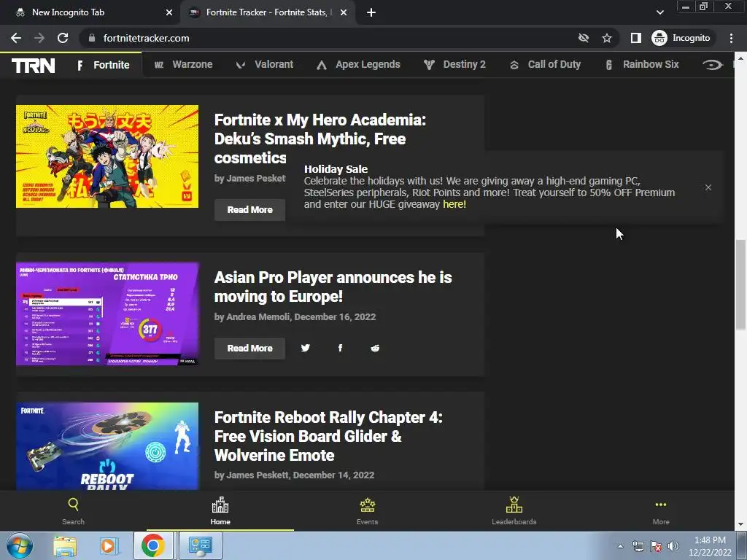Screen dimensions: 747x560
Task: Open Reboot Rally article thumbnail
Action: pos(107,446)
